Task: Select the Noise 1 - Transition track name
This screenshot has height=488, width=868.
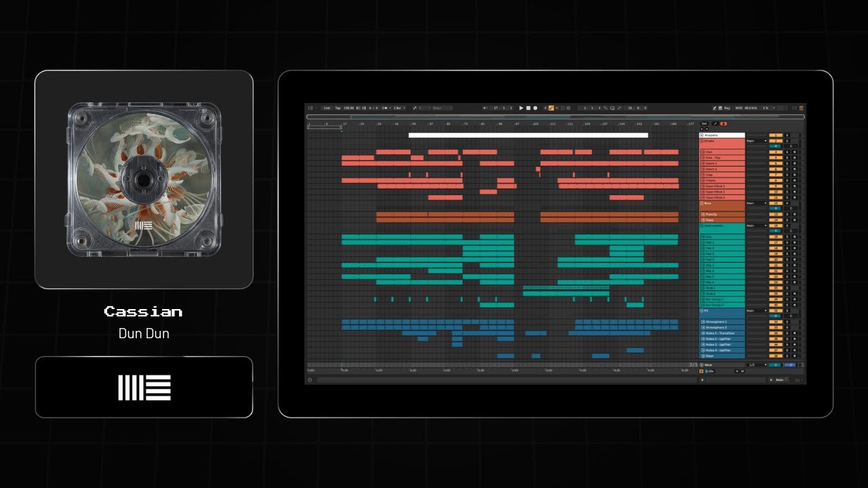Action: pyautogui.click(x=720, y=333)
